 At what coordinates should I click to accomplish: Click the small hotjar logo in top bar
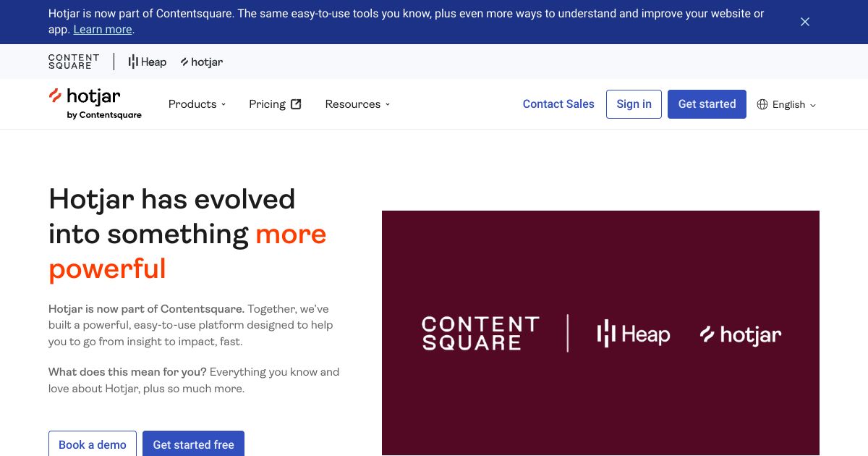coord(202,62)
